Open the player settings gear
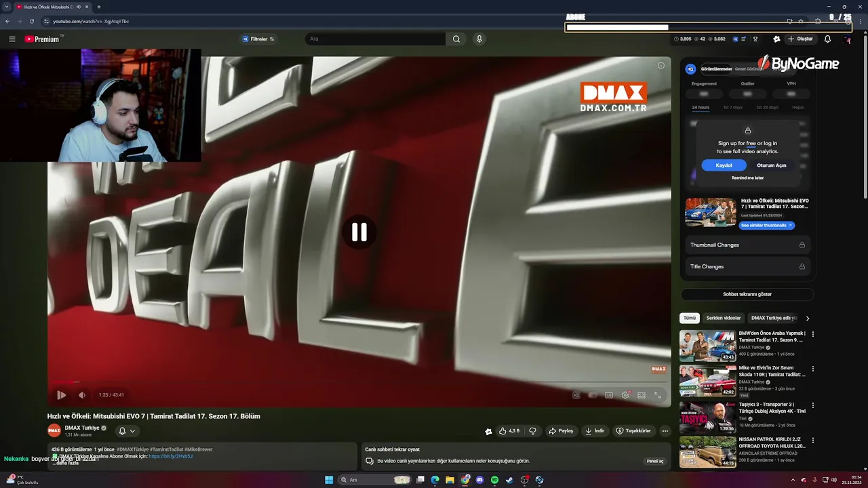The width and height of the screenshot is (868, 488). (x=625, y=395)
